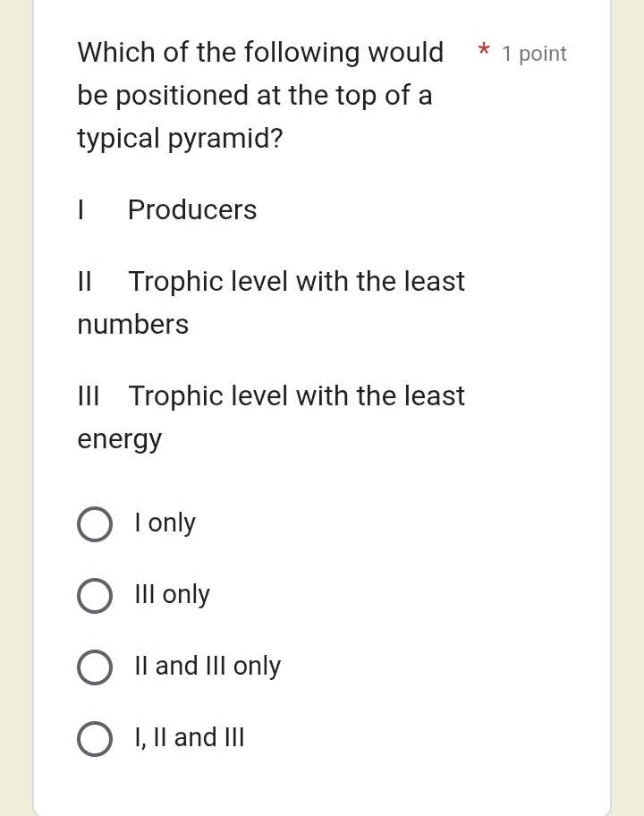Choose the "III only" radio circle

click(95, 596)
